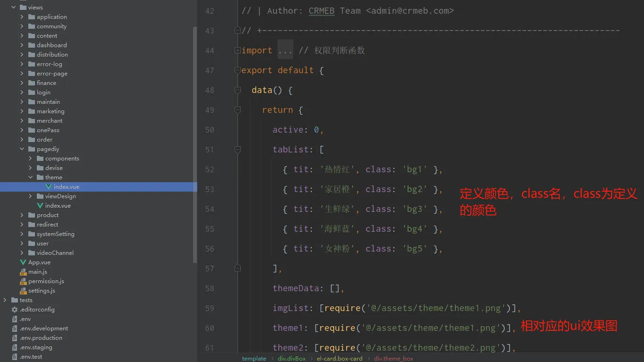Click the JS file icon for main.js
Image resolution: width=644 pixels, height=362 pixels.
(x=23, y=272)
